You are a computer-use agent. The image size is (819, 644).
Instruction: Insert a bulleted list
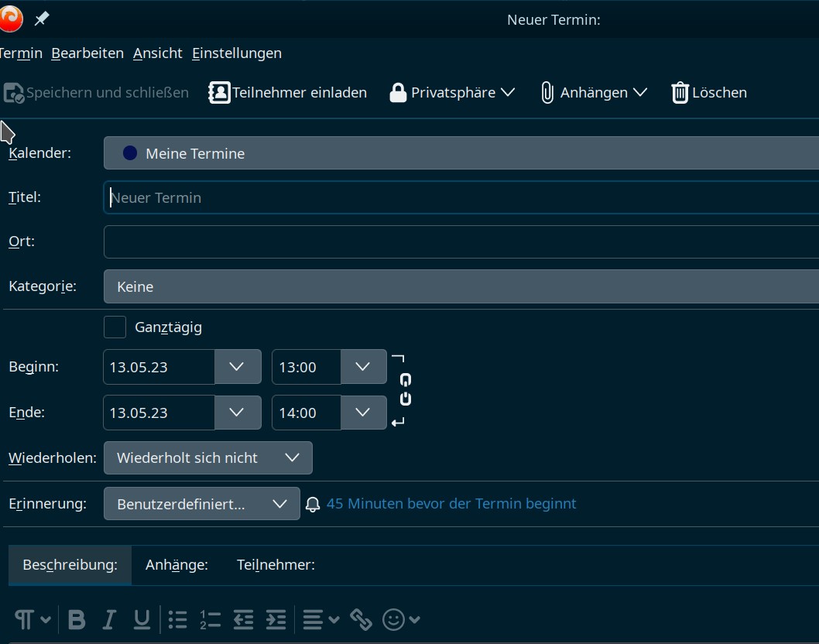[178, 619]
